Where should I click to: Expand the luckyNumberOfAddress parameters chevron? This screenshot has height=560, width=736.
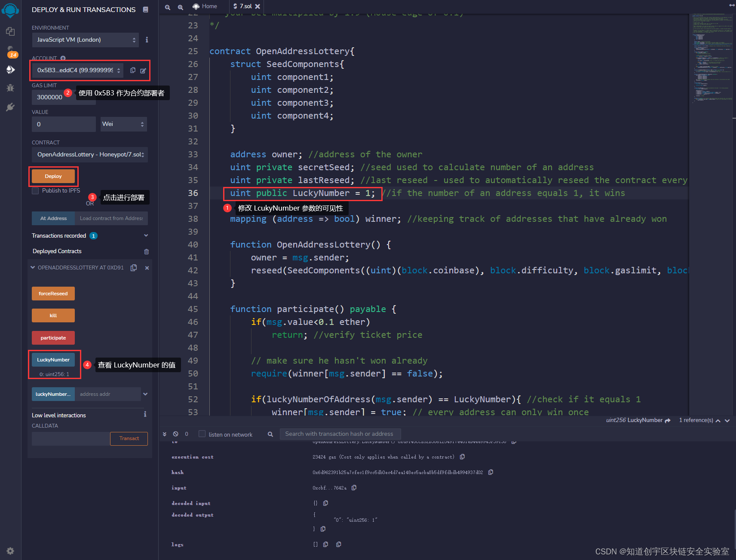tap(145, 394)
